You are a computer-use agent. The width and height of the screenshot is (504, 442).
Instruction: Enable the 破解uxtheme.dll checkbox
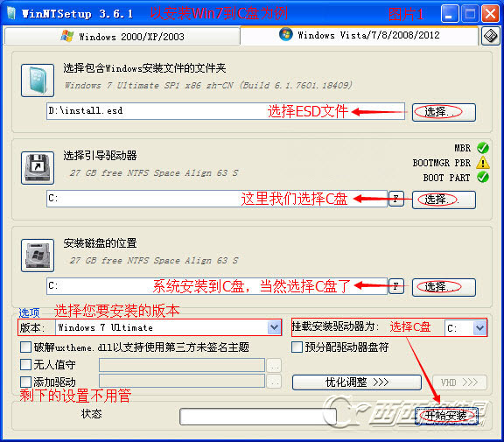pyautogui.click(x=25, y=347)
